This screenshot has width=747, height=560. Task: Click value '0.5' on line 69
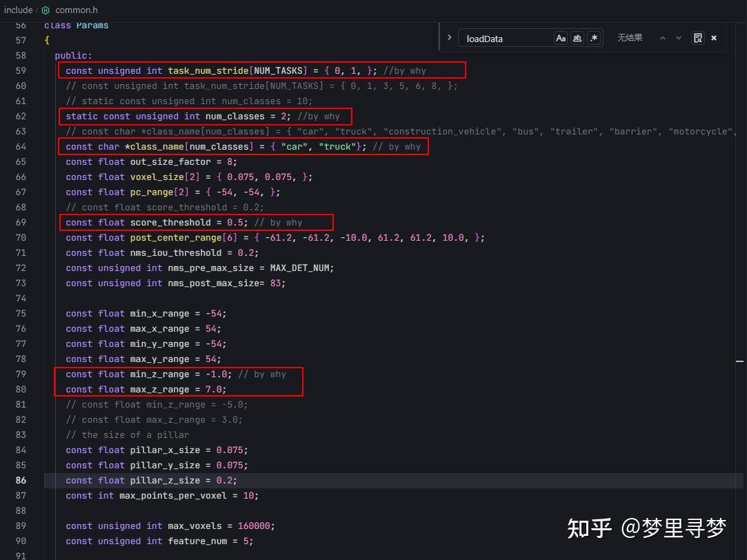click(x=235, y=222)
